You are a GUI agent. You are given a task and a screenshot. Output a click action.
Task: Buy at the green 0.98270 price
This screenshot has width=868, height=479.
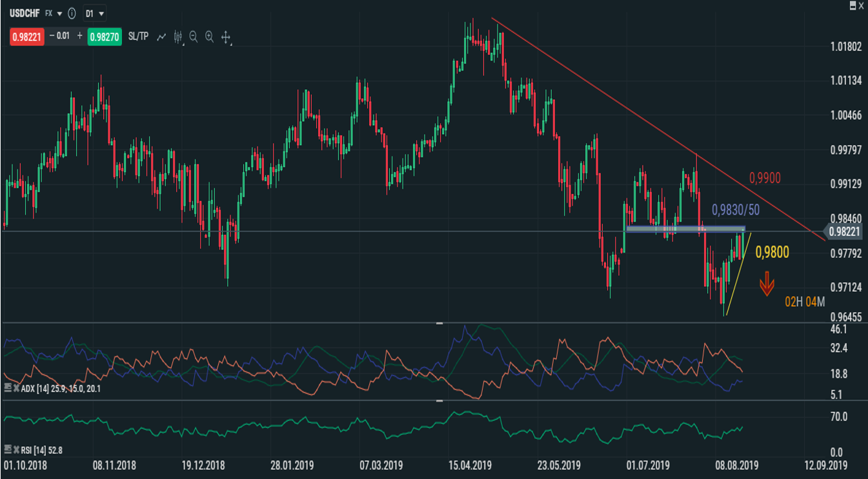coord(104,37)
